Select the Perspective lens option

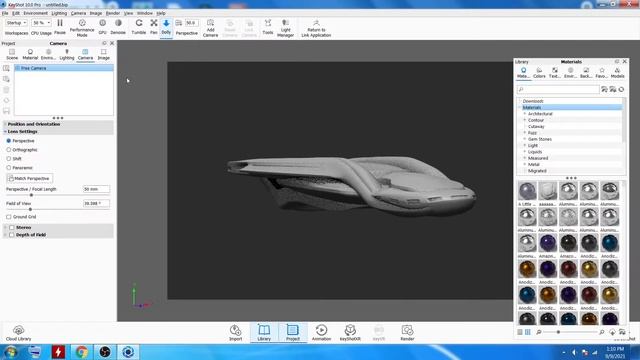click(9, 141)
